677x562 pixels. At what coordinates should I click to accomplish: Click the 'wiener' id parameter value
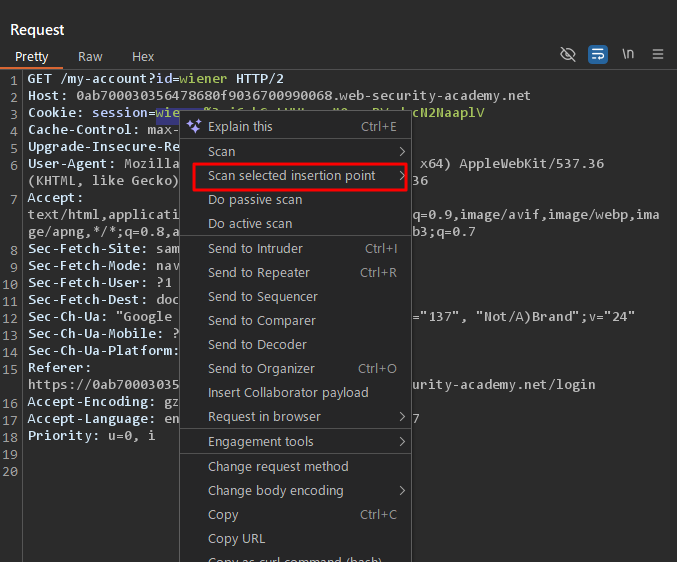203,79
